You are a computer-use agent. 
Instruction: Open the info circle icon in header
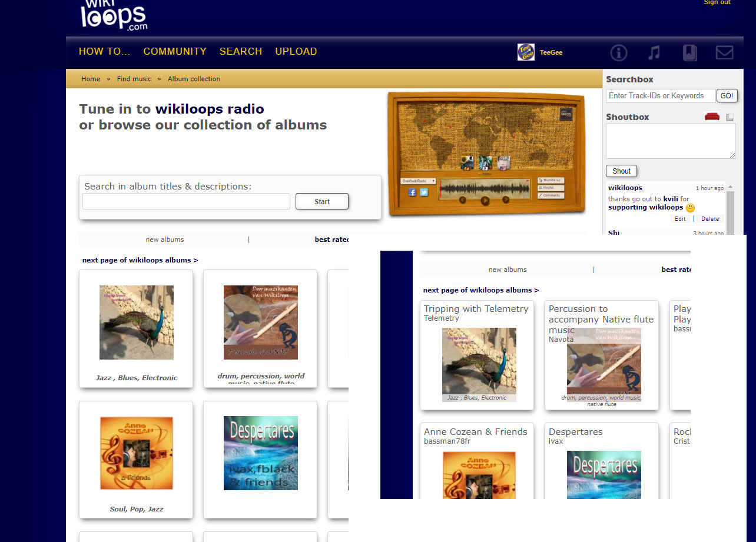click(619, 53)
